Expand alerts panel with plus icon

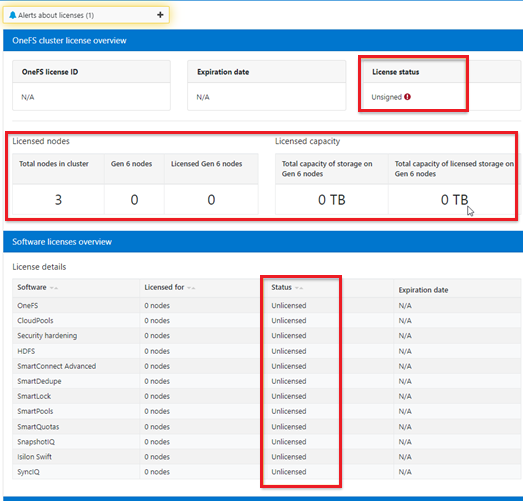(x=160, y=15)
